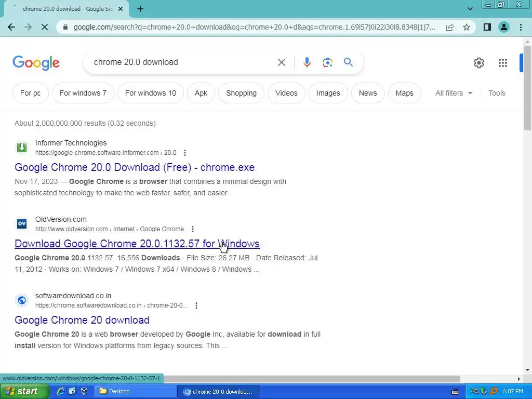Open the Chrome side panel
The height and width of the screenshot is (399, 532).
(487, 27)
